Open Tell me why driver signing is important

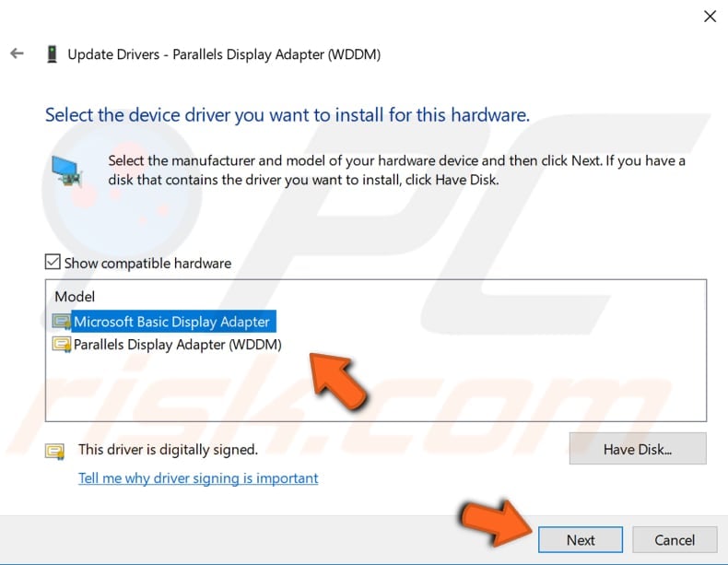198,478
